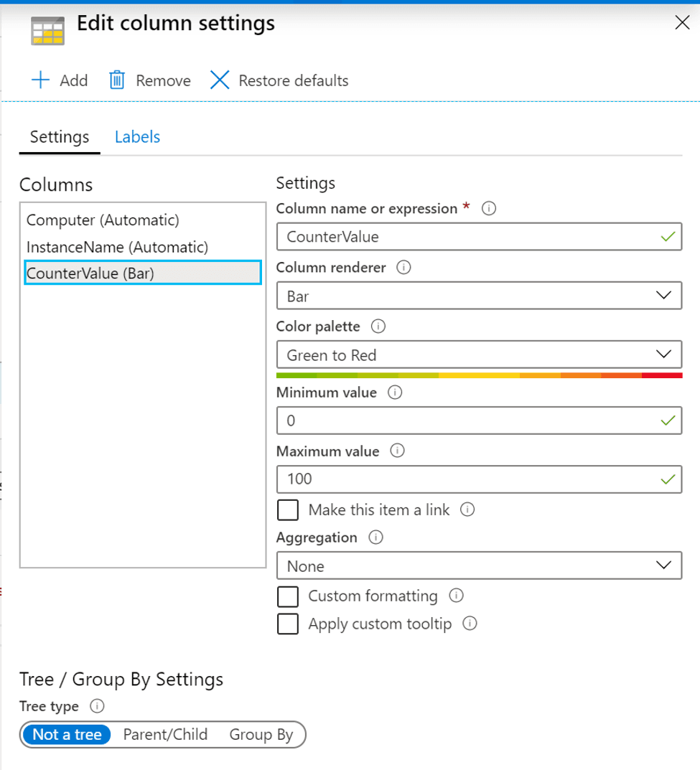The image size is (700, 770).
Task: Switch to the Labels tab
Action: (x=137, y=137)
